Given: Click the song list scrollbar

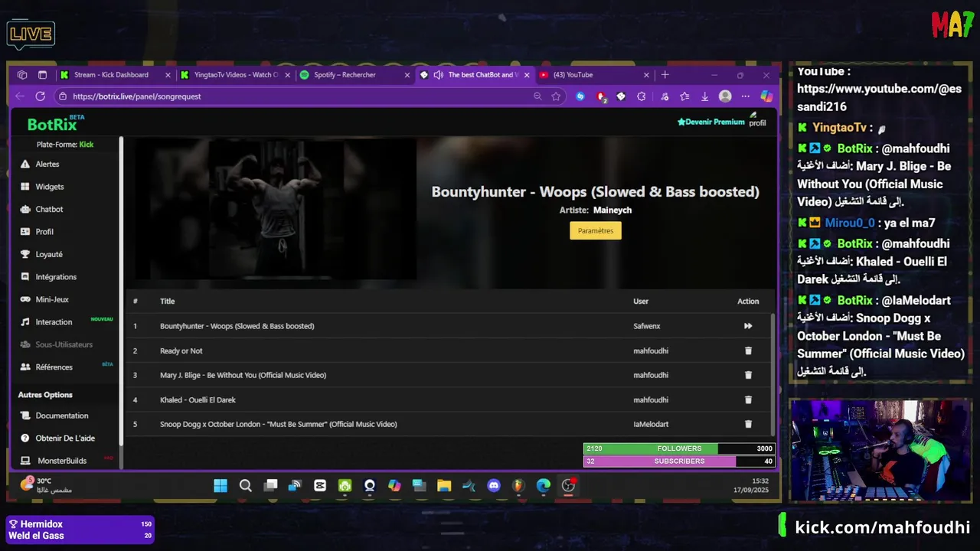Looking at the screenshot, I should tap(772, 375).
